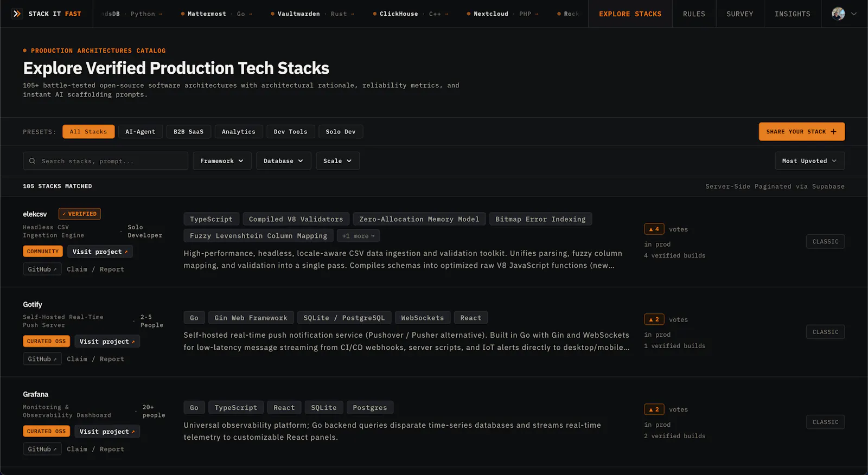Expand the profile chevron next to avatar
The height and width of the screenshot is (475, 868).
tap(854, 14)
